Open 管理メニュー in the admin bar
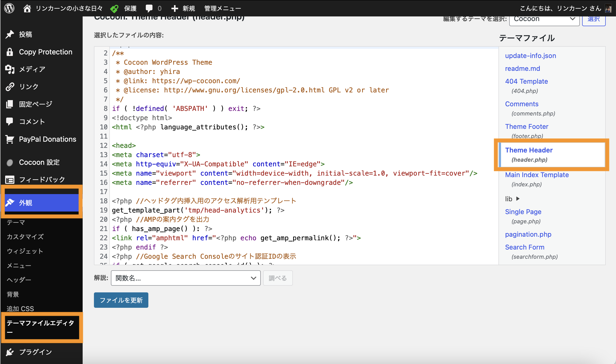Image resolution: width=616 pixels, height=364 pixels. (x=223, y=8)
